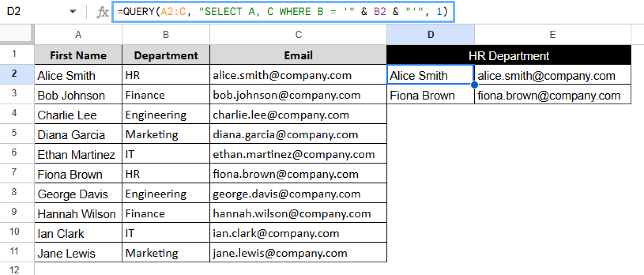Viewport: 644px width, 275px height.
Task: Select row number 7
Action: 16,174
